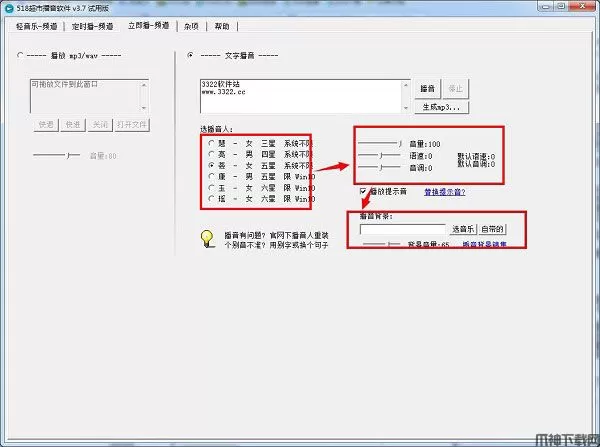Click the app icon in the title bar
Screen dimensions: 600x447
point(8,7)
